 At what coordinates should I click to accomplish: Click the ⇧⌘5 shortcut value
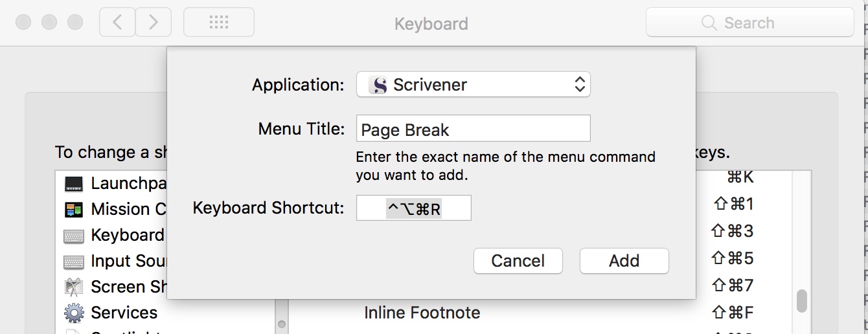[733, 259]
